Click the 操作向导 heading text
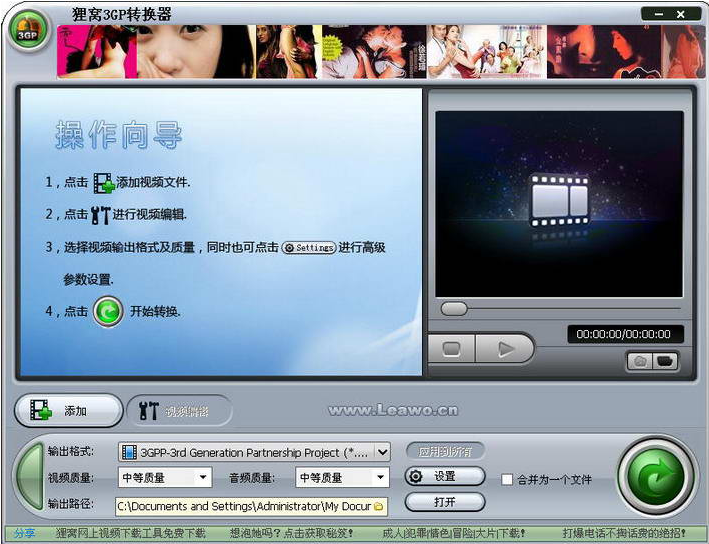Image resolution: width=709 pixels, height=544 pixels. click(x=118, y=135)
